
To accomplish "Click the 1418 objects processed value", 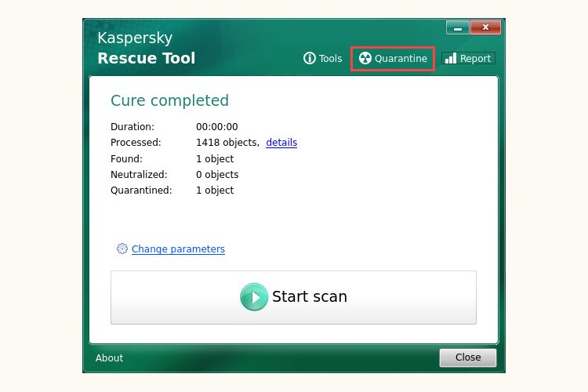I will [x=227, y=143].
